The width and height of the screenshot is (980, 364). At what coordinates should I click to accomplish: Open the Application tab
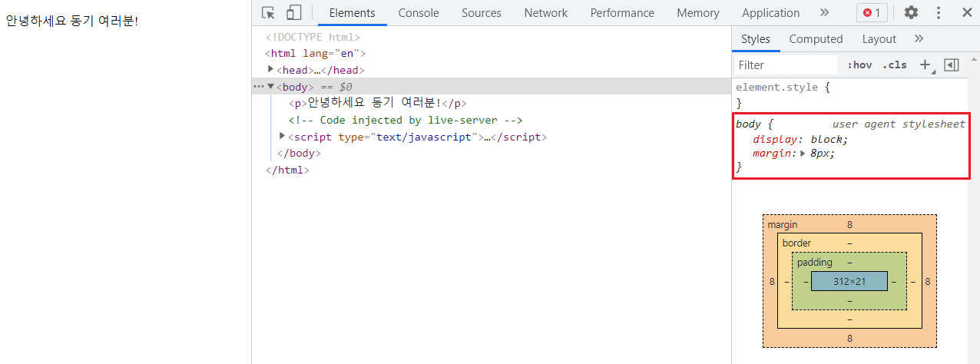point(770,13)
